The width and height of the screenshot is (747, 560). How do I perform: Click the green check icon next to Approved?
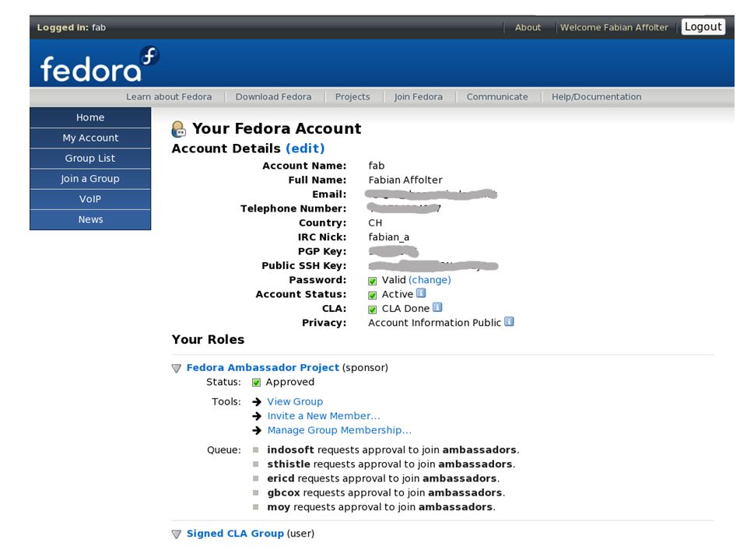(256, 383)
